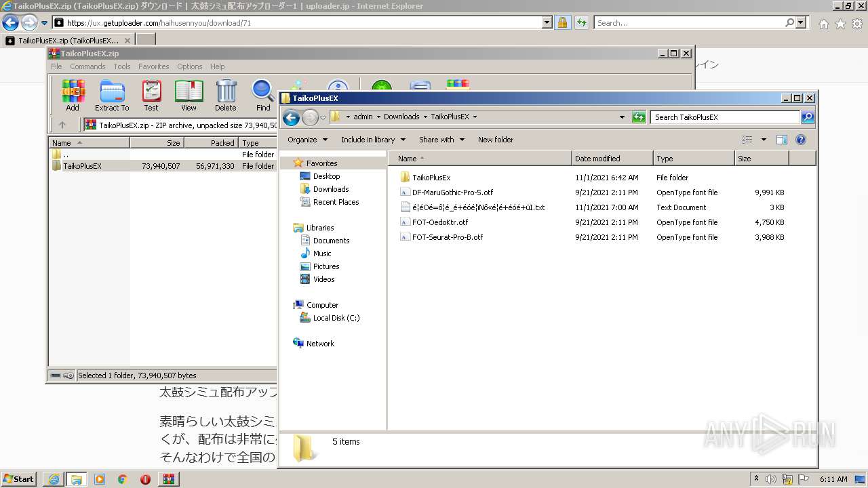Go up one level in WinRAR archive
The image size is (868, 488).
62,125
